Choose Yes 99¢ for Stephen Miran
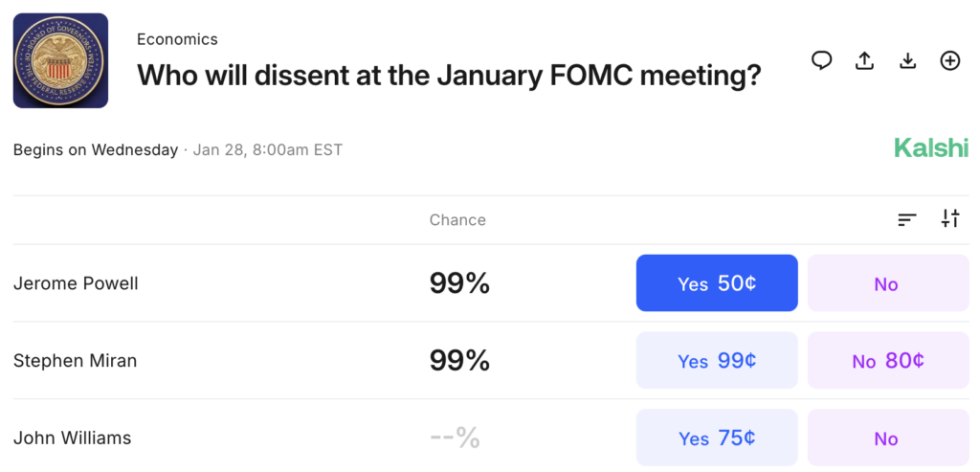This screenshot has height=472, width=980. point(717,361)
